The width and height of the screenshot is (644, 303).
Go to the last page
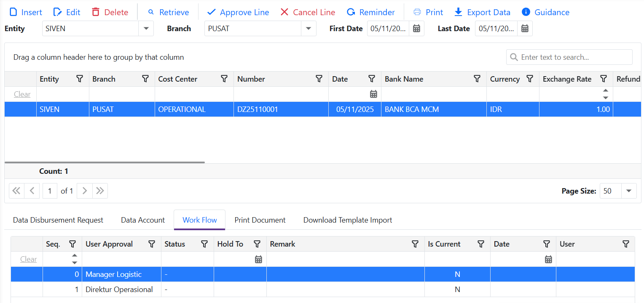(100, 191)
